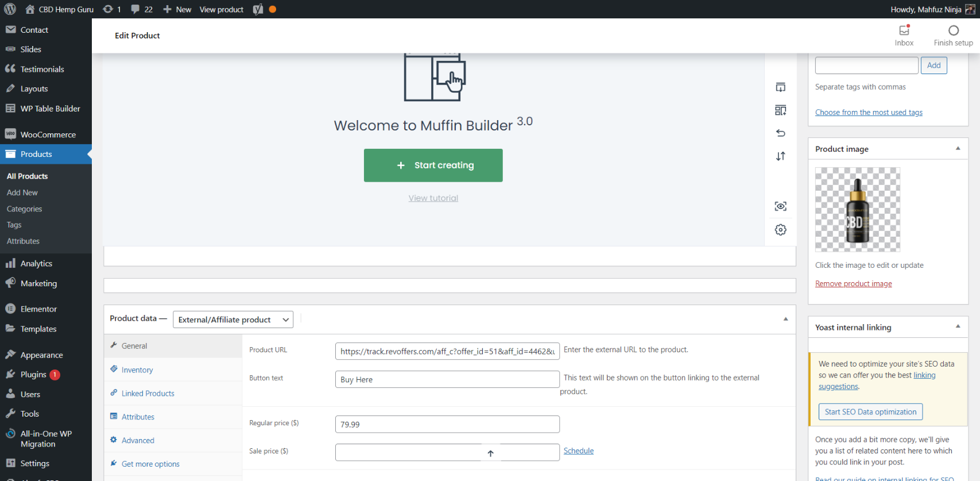Click the Muffin Builder undo arrow icon
The image size is (980, 481).
pos(781,133)
